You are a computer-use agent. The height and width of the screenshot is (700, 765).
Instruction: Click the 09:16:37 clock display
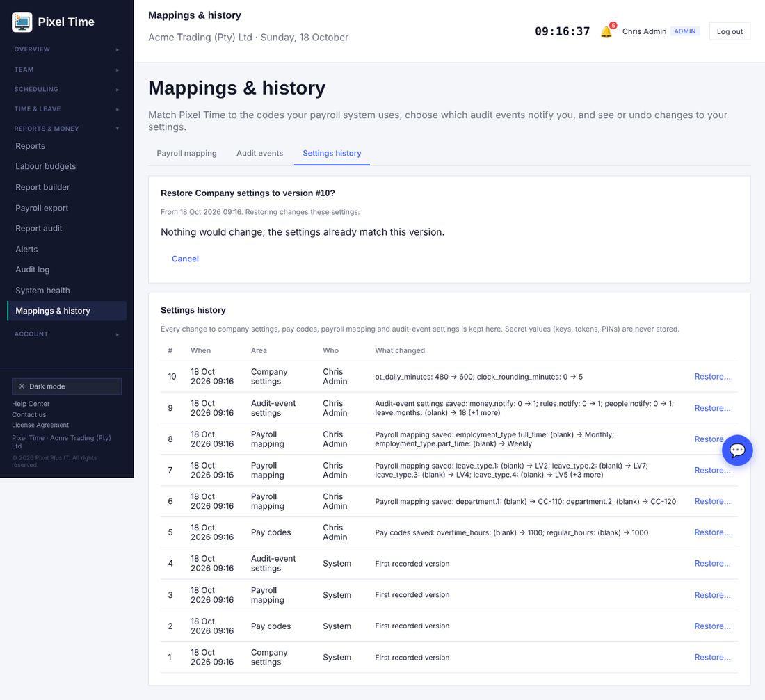[562, 31]
